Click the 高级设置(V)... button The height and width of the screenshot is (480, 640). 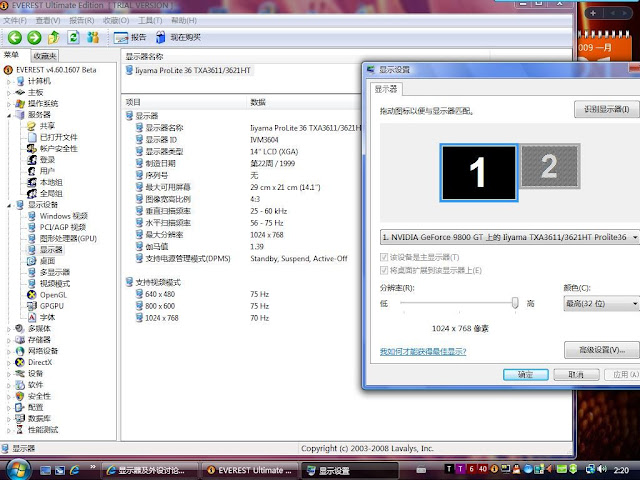coord(602,350)
